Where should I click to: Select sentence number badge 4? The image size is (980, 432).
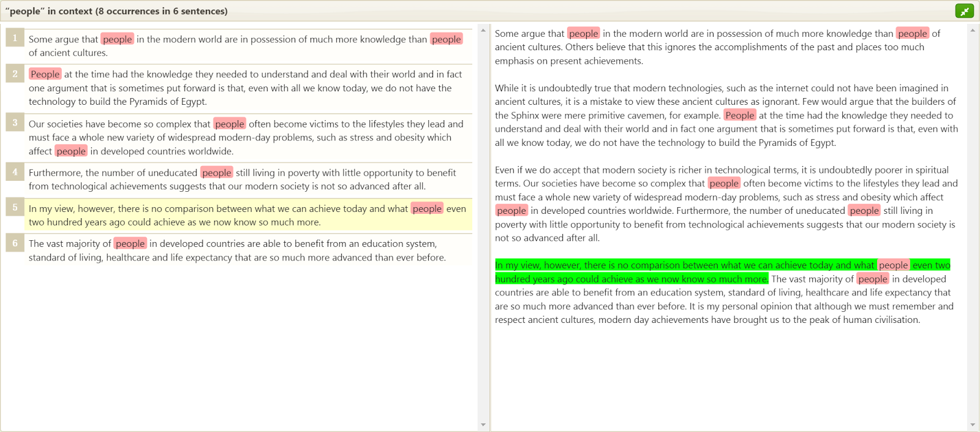pos(15,172)
